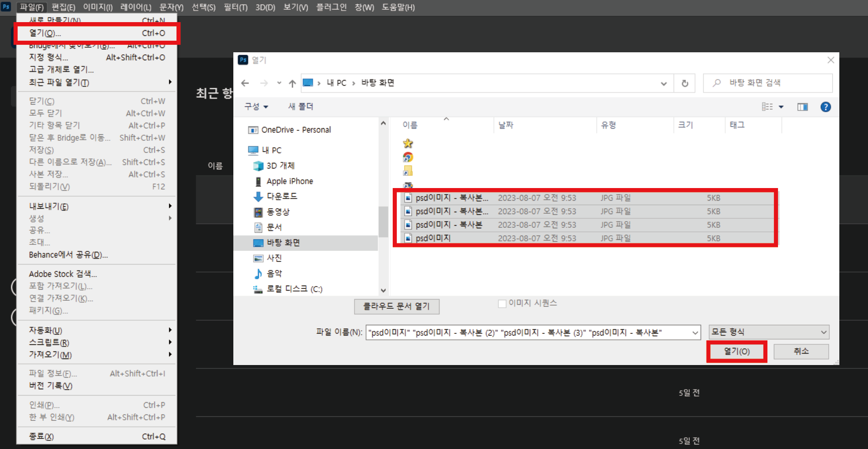Select the star shortcut icon in file list

(408, 143)
